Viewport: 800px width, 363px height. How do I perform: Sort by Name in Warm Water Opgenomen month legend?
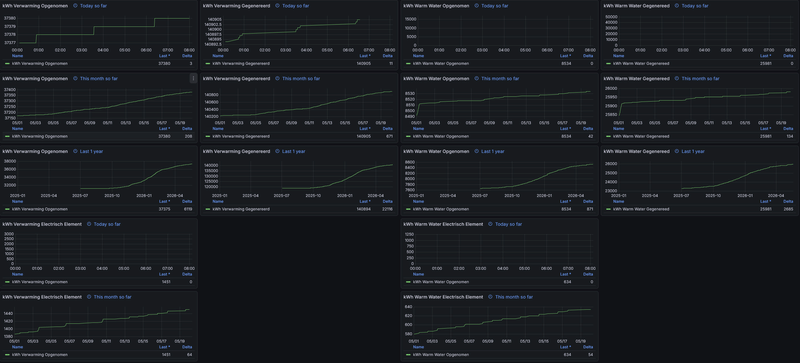click(418, 129)
